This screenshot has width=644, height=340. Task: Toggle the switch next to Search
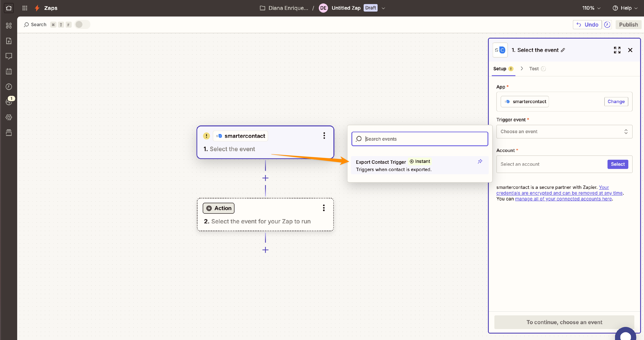point(82,24)
